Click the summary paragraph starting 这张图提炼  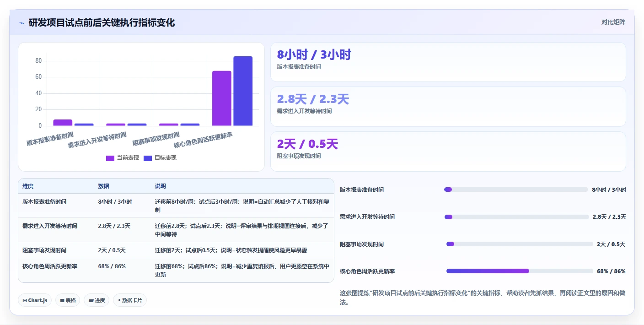point(483,298)
